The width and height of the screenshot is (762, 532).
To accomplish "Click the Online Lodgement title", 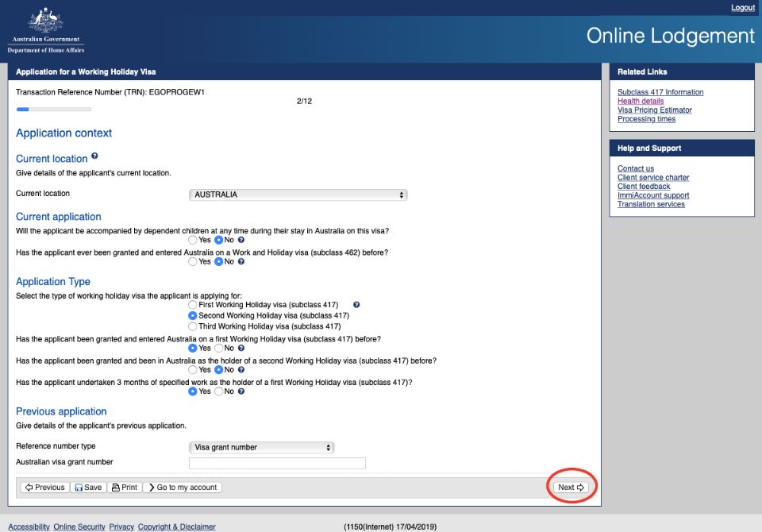I will [x=670, y=36].
